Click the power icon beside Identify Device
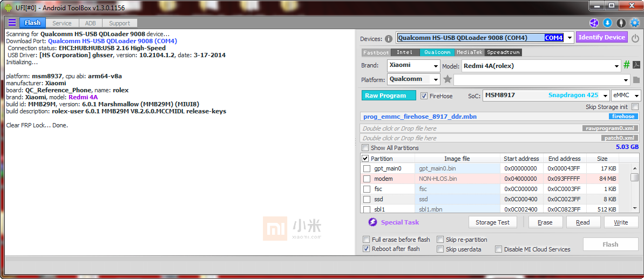Screen dimensions: 644x279 (x=635, y=38)
